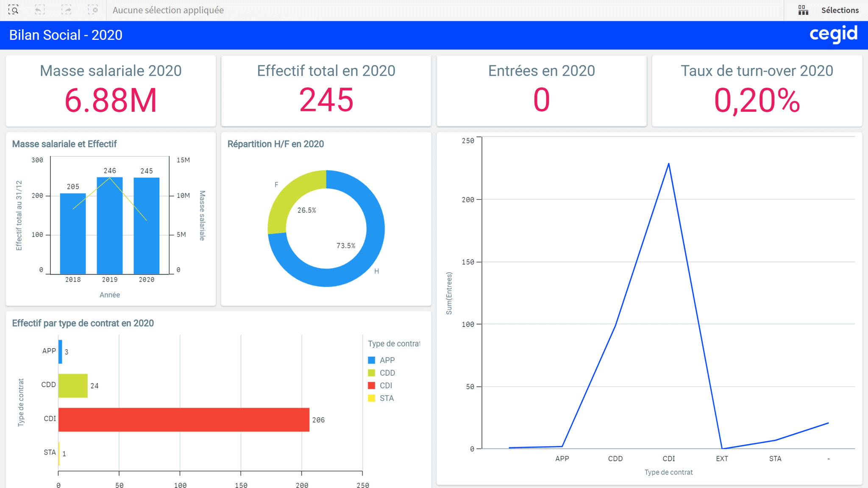The image size is (868, 488).
Task: Open the Sélections panel
Action: (x=840, y=9)
